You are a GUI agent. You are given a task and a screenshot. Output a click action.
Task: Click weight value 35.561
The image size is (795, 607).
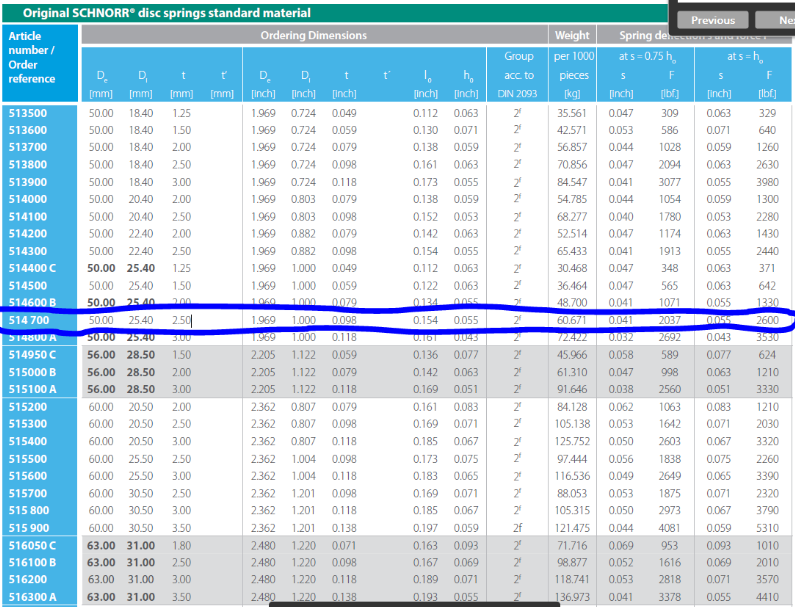coord(572,113)
